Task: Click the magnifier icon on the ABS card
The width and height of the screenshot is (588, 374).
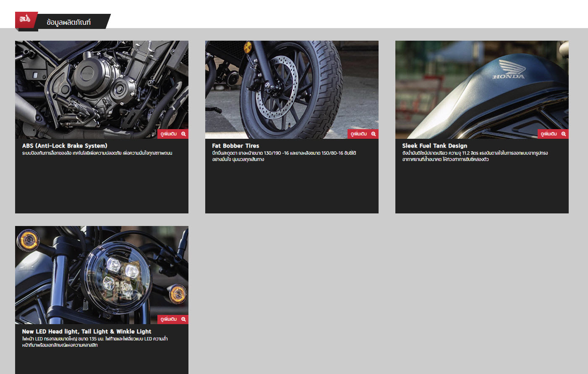Action: point(183,134)
